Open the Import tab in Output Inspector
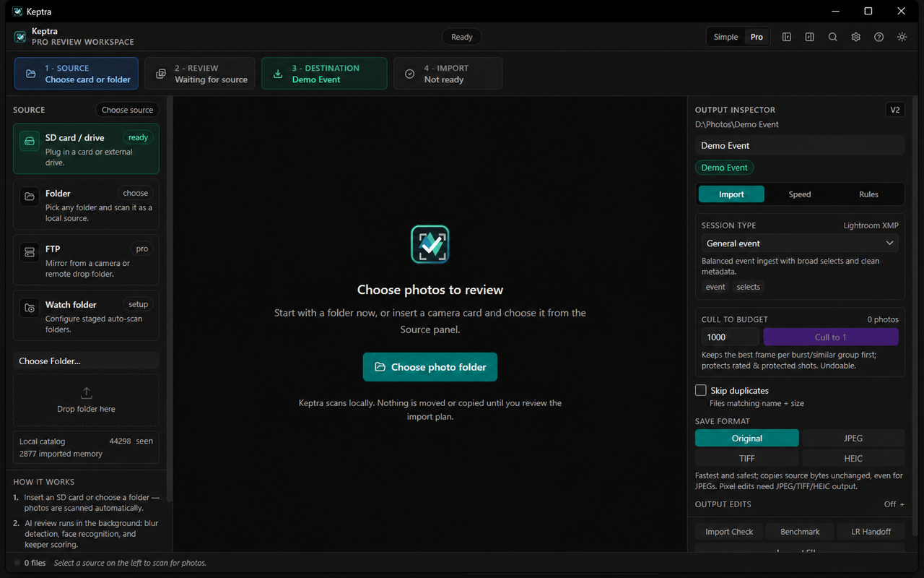This screenshot has width=924, height=578. 731,194
